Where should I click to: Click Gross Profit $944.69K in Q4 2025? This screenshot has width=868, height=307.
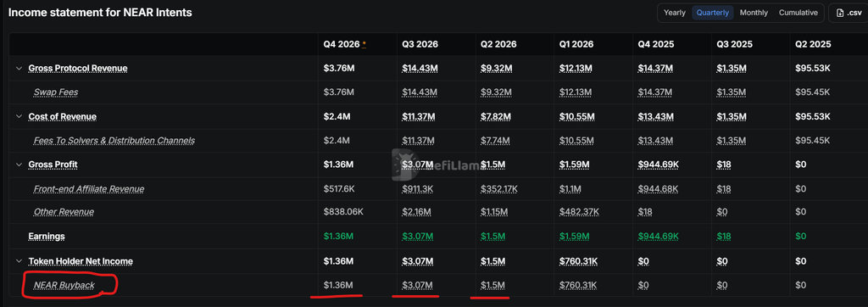point(658,165)
